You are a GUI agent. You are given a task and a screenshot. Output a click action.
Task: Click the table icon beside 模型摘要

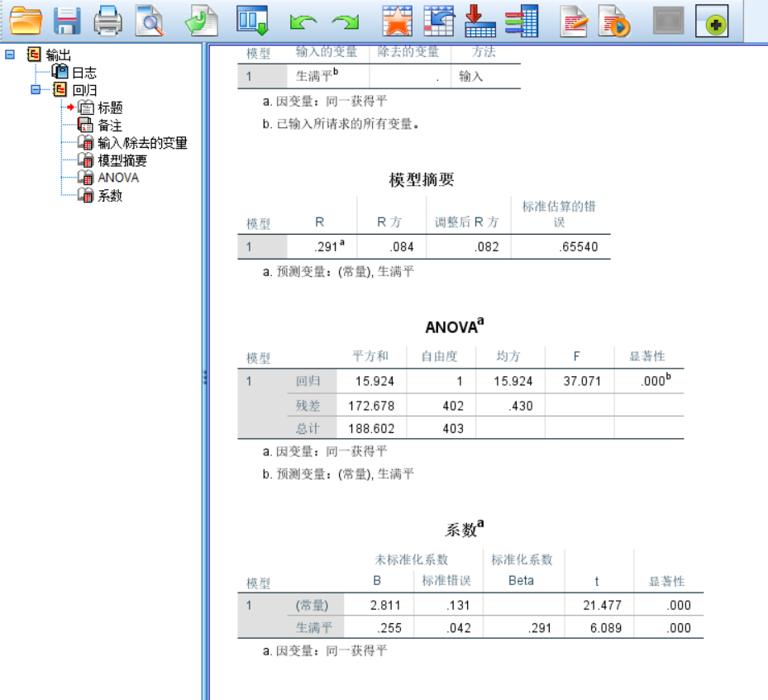tap(86, 160)
